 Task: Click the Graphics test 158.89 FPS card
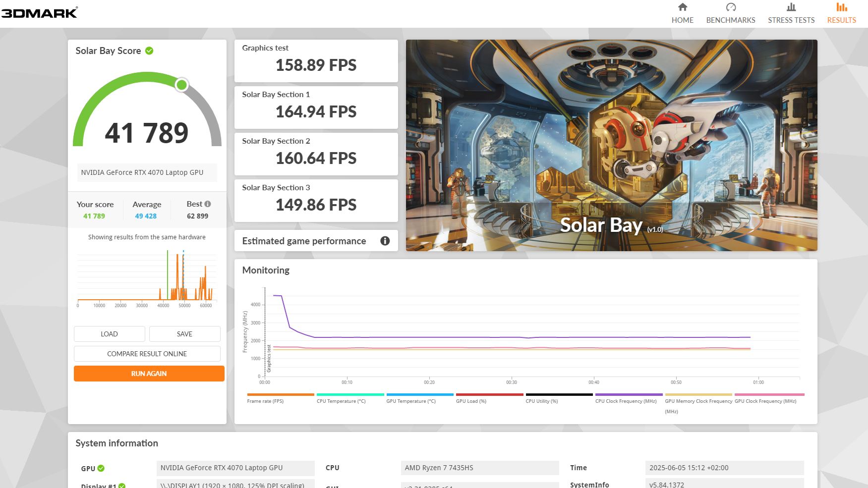[x=316, y=61]
